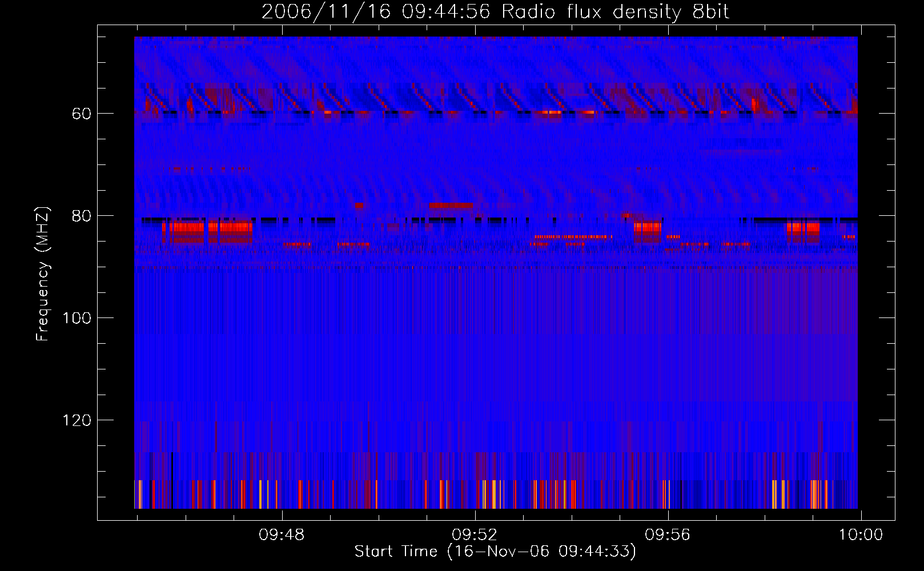
Task: Click the '10:00' time tick label
Action: [861, 535]
